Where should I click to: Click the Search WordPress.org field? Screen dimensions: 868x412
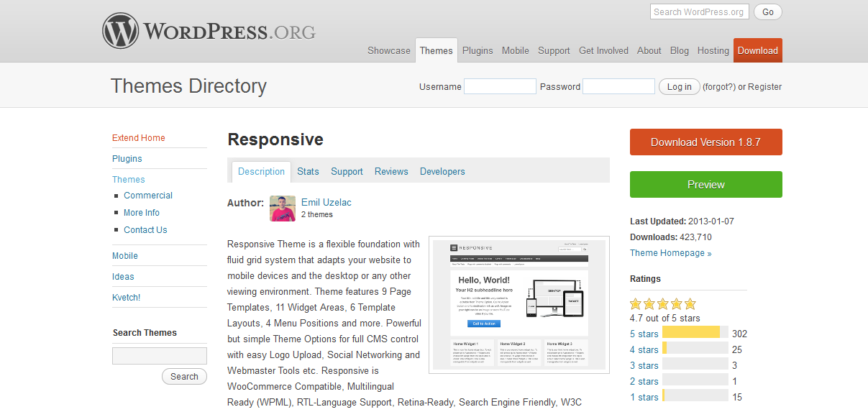[x=700, y=12]
